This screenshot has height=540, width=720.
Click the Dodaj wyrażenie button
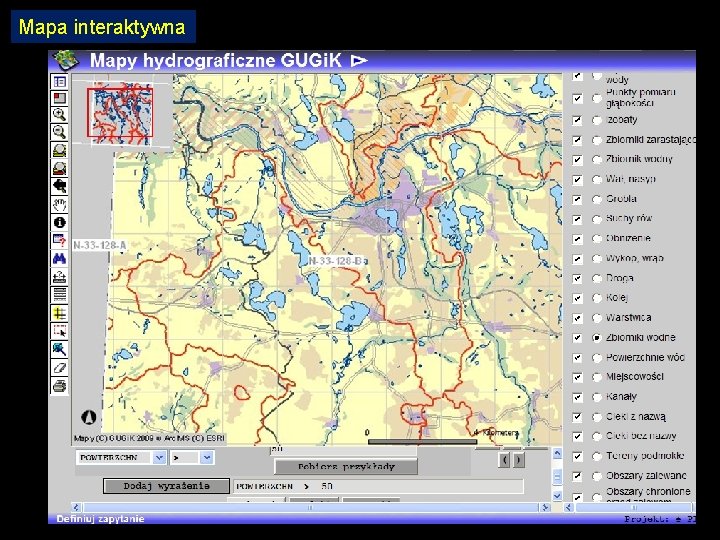pyautogui.click(x=166, y=486)
